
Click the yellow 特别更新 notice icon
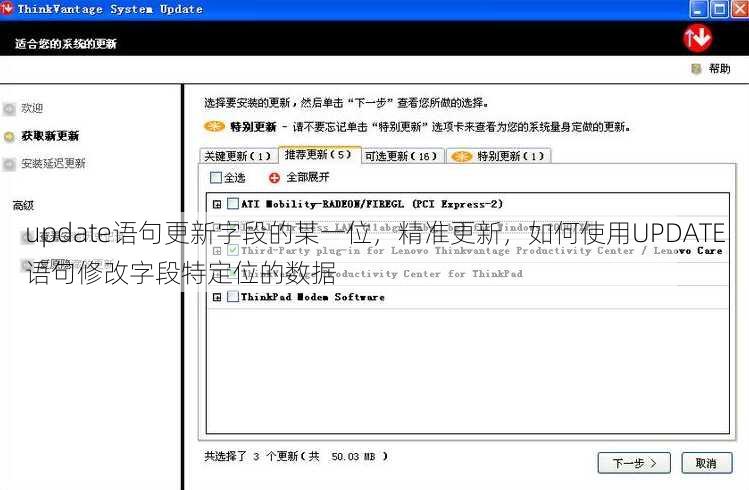[214, 127]
